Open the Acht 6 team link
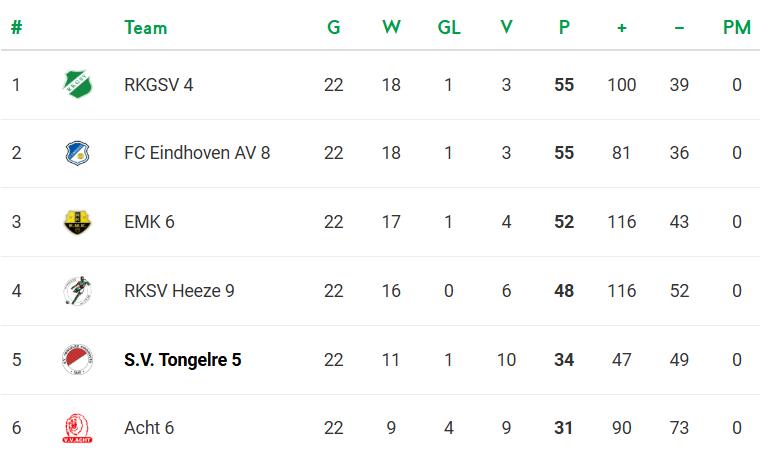 pyautogui.click(x=149, y=428)
